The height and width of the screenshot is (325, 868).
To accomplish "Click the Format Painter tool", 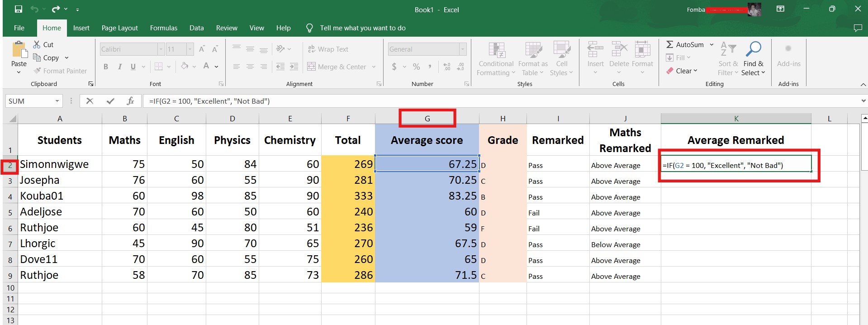I will [60, 71].
